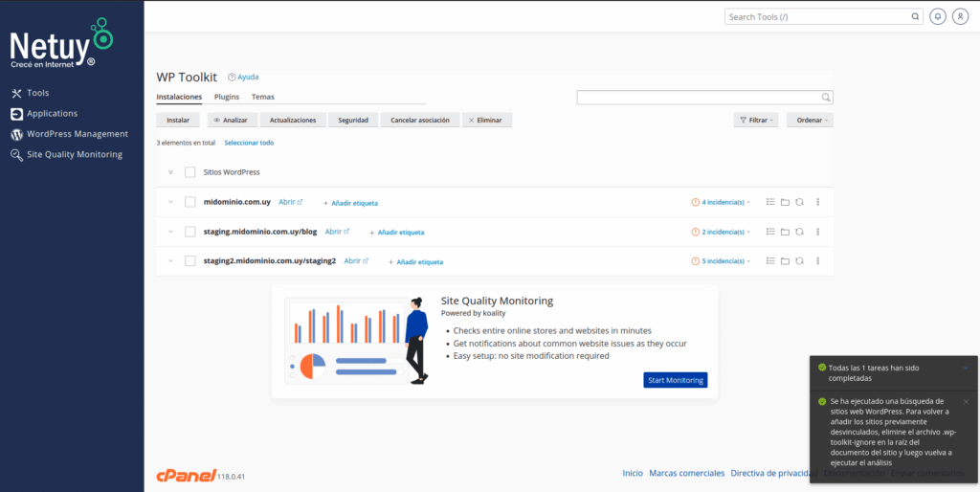Open the Filtrar dropdown
The width and height of the screenshot is (980, 492).
(756, 120)
